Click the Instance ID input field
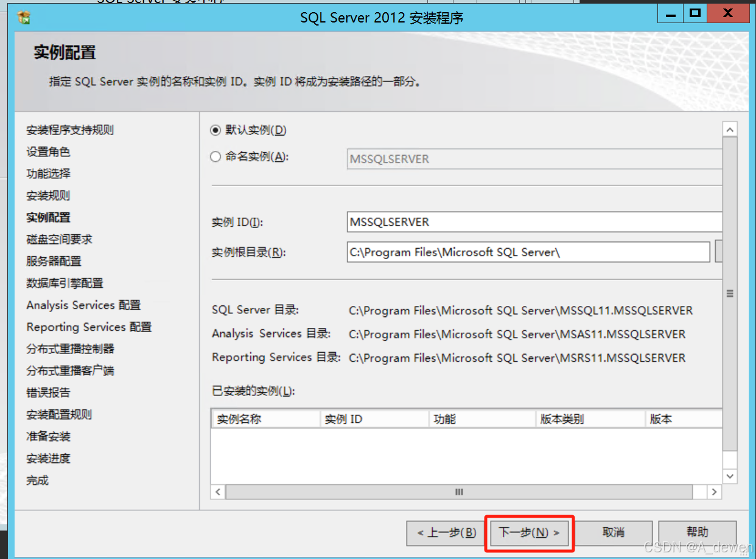This screenshot has height=559, width=756. click(x=534, y=222)
